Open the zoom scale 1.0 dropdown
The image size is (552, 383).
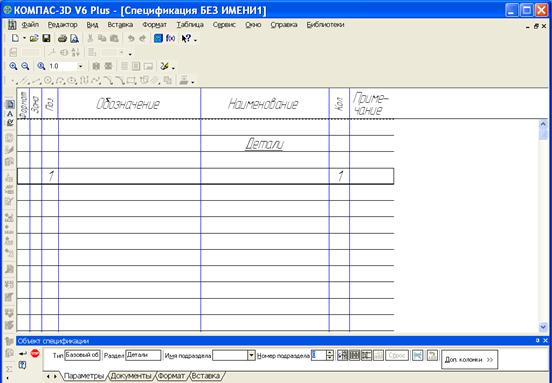(80, 66)
